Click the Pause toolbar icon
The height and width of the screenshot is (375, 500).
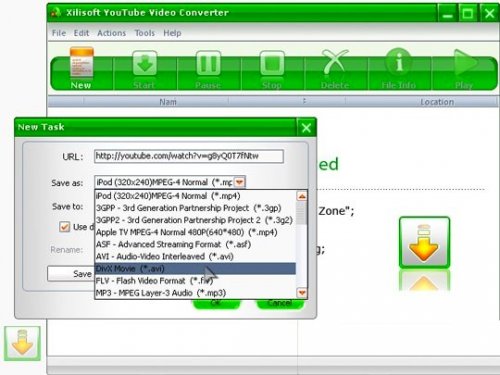coord(208,63)
